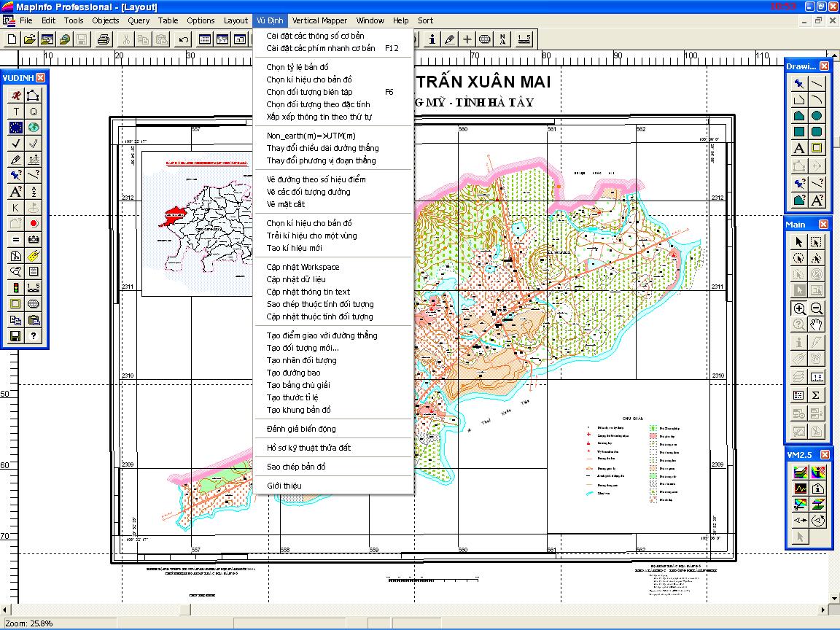Choose 'Tạo bảng chú giải' menu entry
840x630 pixels.
click(297, 385)
